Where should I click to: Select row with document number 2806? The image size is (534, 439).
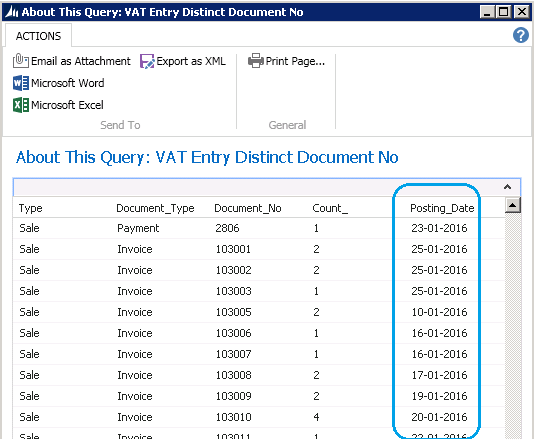click(259, 228)
